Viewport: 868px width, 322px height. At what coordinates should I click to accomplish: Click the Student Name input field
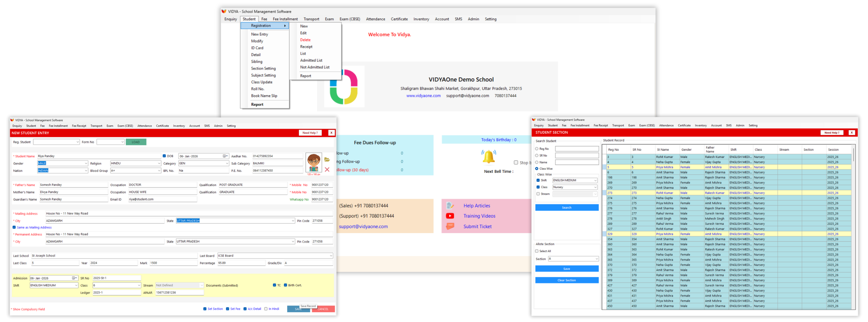click(99, 156)
